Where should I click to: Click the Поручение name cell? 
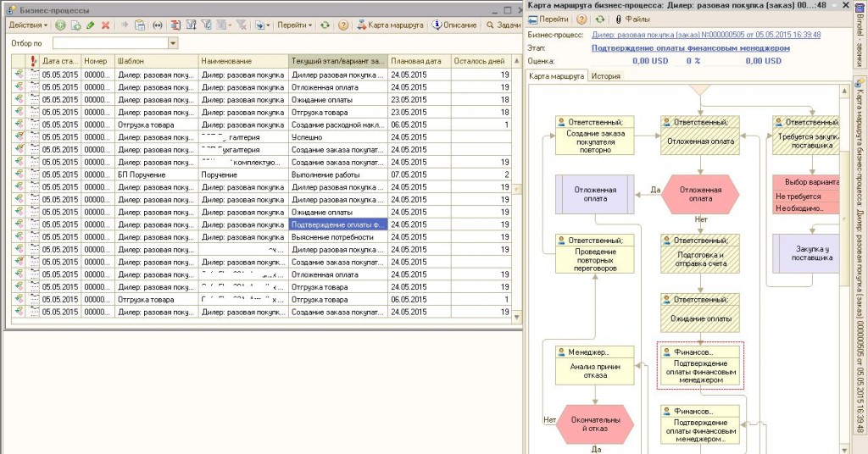[243, 174]
